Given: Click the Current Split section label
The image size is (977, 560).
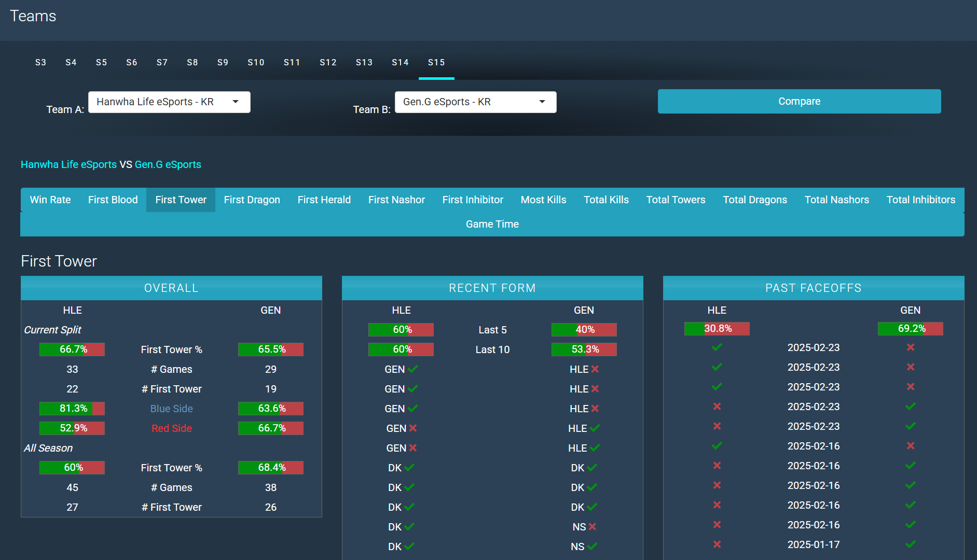Looking at the screenshot, I should [52, 330].
